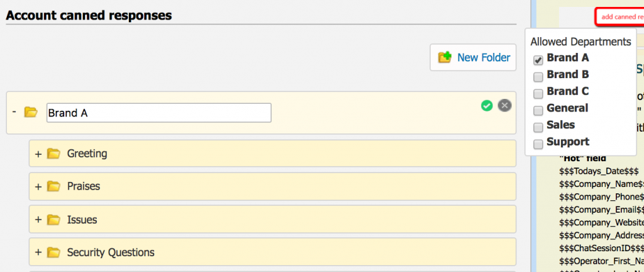Image resolution: width=644 pixels, height=272 pixels.
Task: Collapse the Brand A folder tree
Action: pos(14,112)
